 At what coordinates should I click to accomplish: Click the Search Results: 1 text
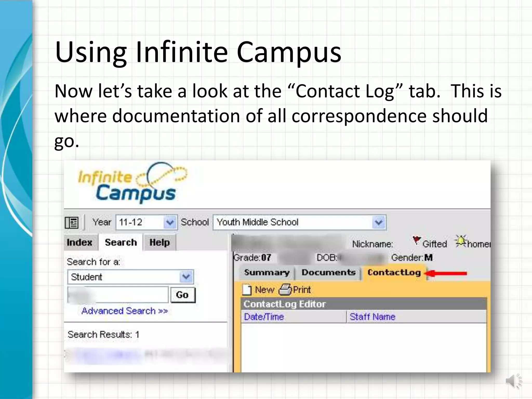tap(103, 335)
